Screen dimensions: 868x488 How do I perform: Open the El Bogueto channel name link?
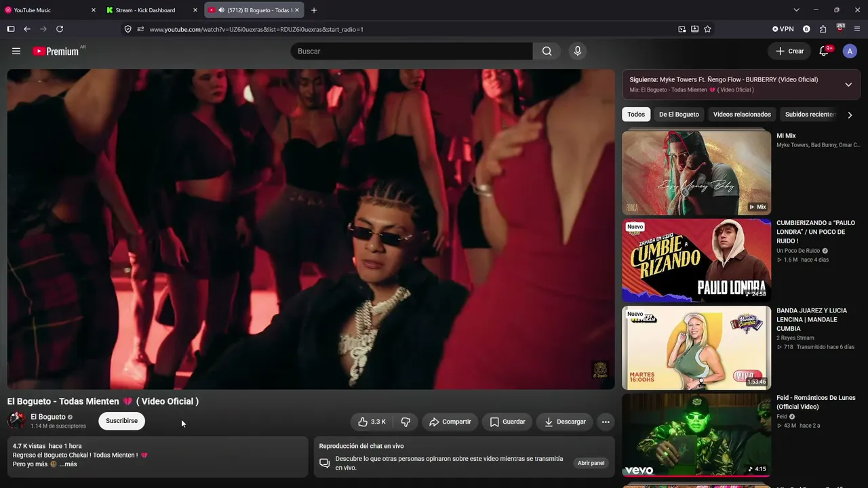pos(48,417)
